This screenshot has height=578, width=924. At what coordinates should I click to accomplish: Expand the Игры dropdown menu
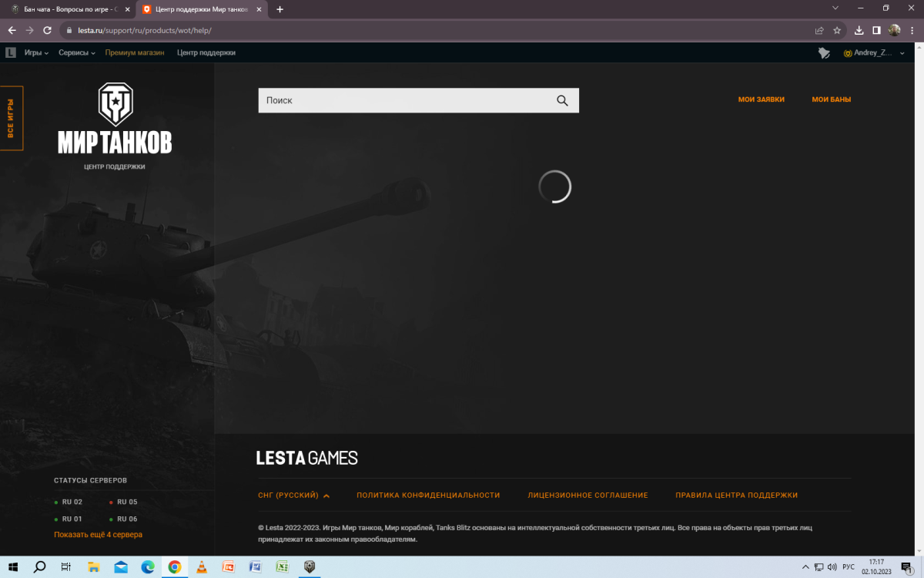[36, 53]
